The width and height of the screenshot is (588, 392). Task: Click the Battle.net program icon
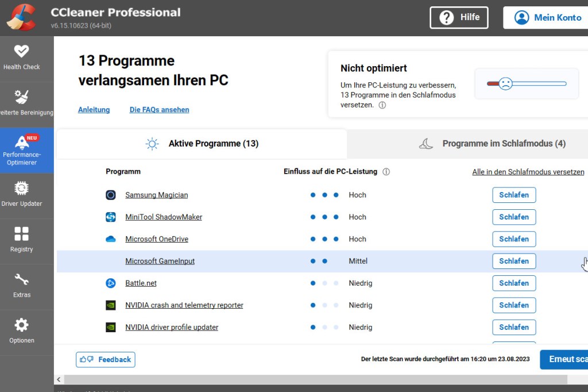[x=111, y=283]
